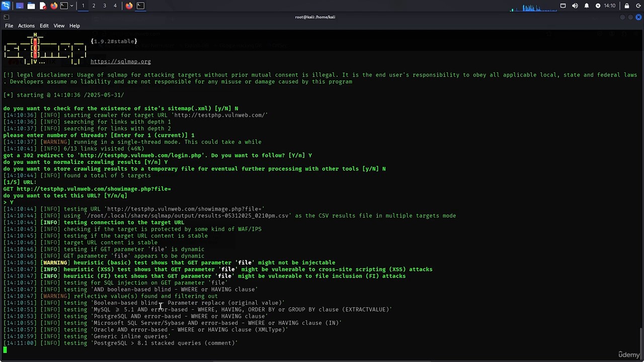Click 'heuristic (basic) test' warning line

click(169, 262)
